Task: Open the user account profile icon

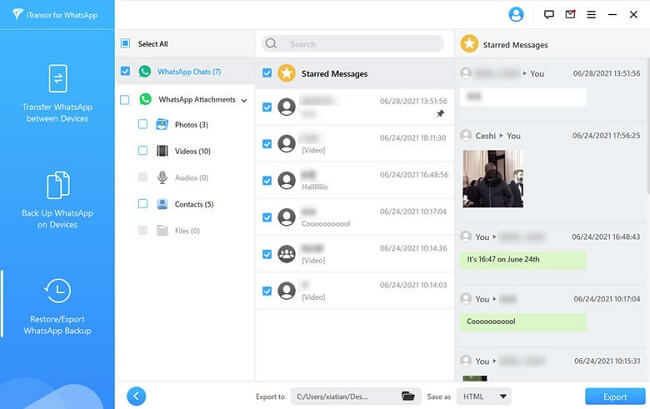Action: pyautogui.click(x=516, y=15)
